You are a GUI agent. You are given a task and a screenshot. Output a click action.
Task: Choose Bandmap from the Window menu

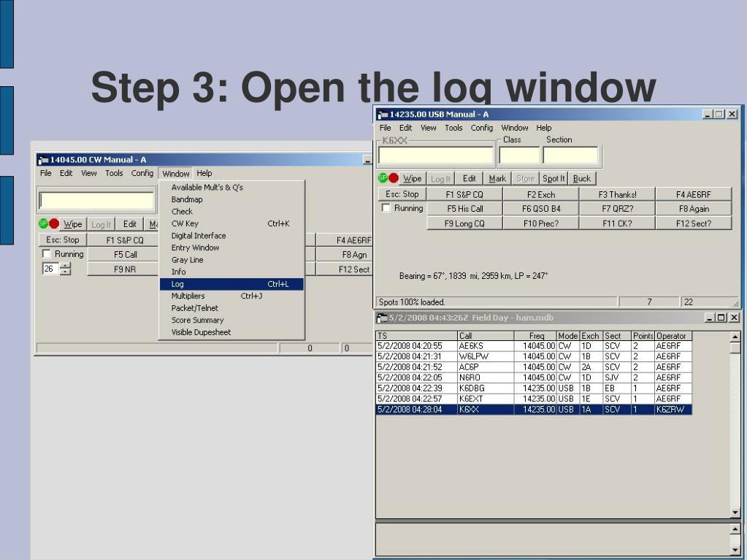[x=231, y=199]
